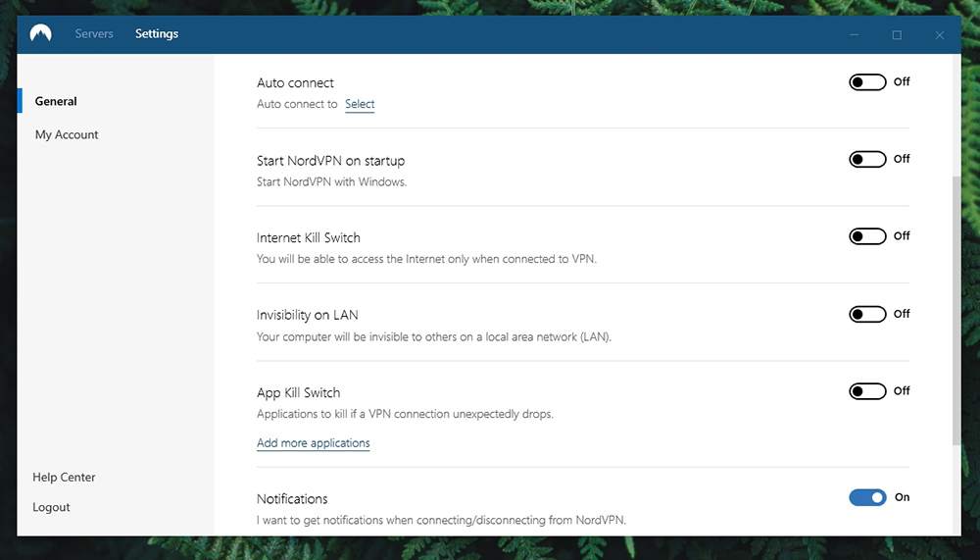Enable the Internet Kill Switch toggle
Viewport: 980px width, 560px height.
(867, 236)
